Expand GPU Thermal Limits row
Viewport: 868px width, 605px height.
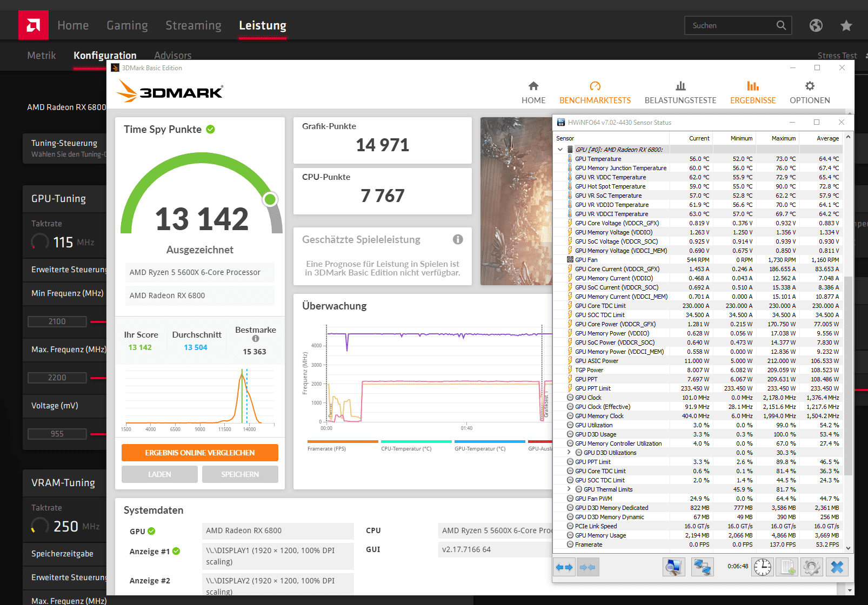point(569,489)
